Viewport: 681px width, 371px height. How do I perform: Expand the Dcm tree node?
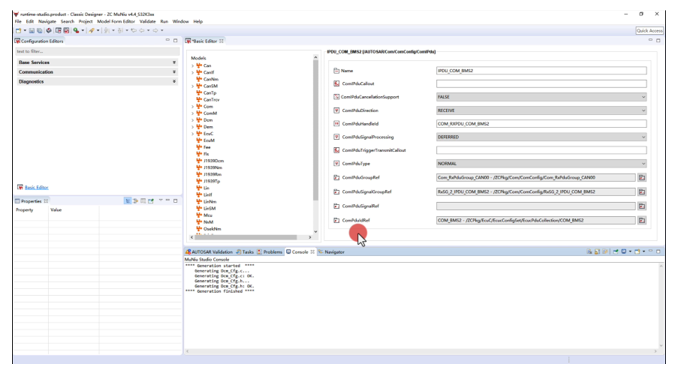click(193, 120)
